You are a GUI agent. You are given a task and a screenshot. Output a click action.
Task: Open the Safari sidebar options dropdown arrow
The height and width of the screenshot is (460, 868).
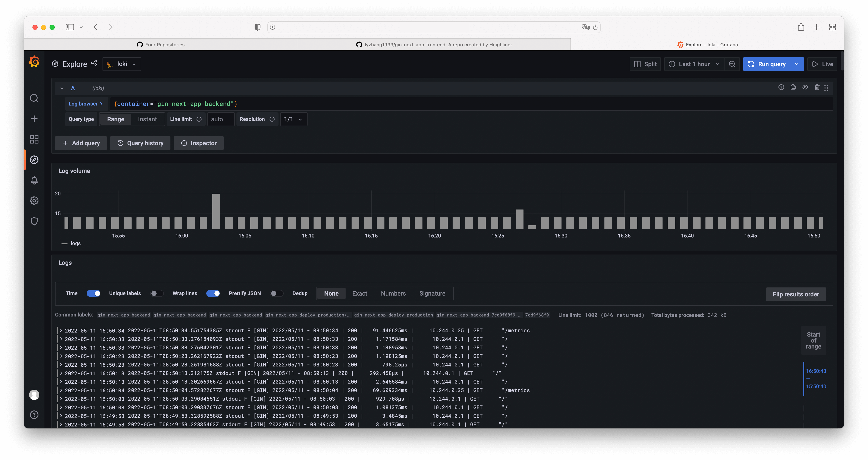(x=81, y=27)
